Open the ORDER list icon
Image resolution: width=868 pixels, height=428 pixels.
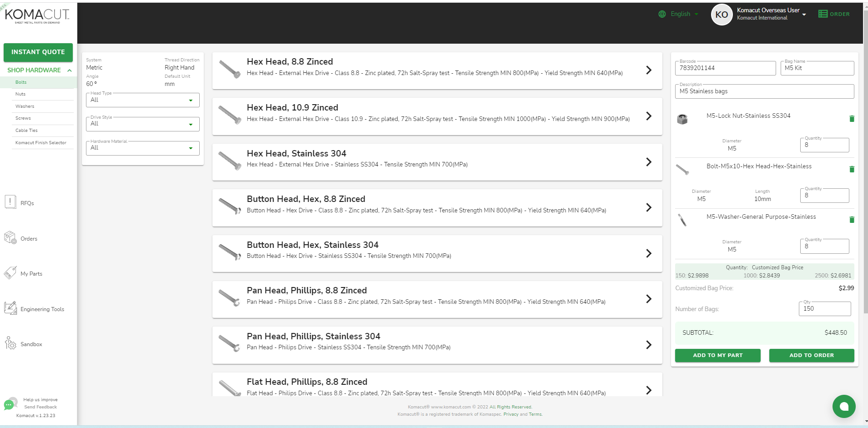point(823,14)
